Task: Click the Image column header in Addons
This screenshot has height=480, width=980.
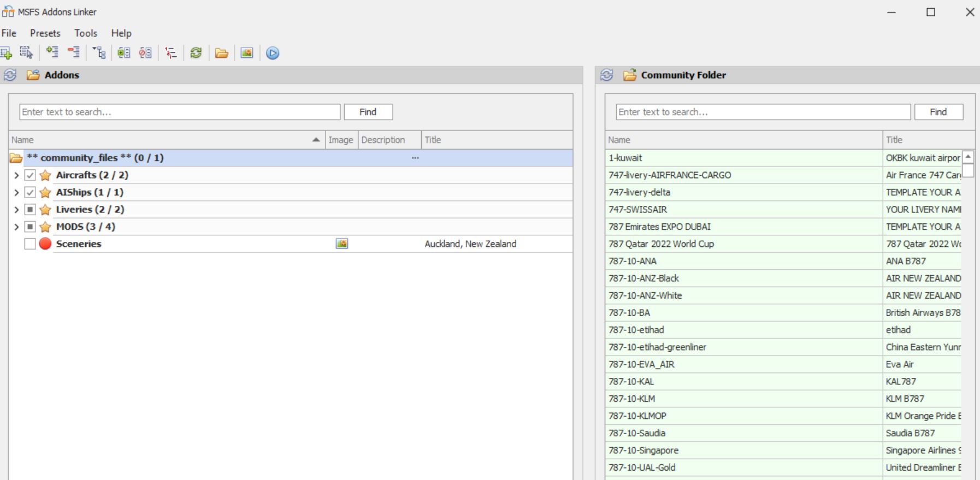Action: 341,140
